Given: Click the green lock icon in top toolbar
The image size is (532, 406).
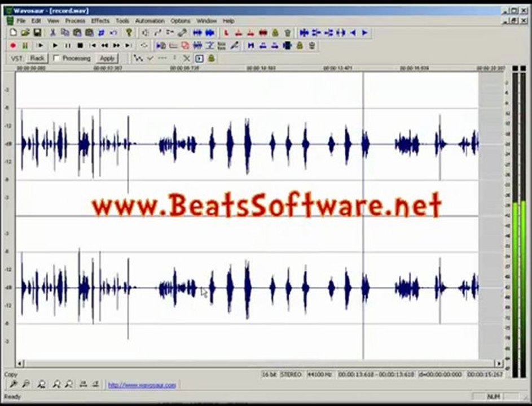Looking at the screenshot, I should 275,33.
